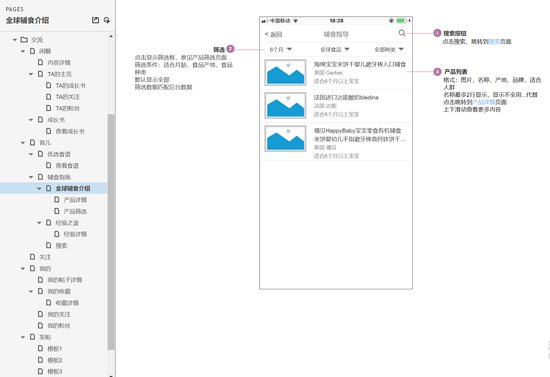Click the search magnifier icon in phone mockup
Image resolution: width=550 pixels, height=377 pixels.
point(402,33)
